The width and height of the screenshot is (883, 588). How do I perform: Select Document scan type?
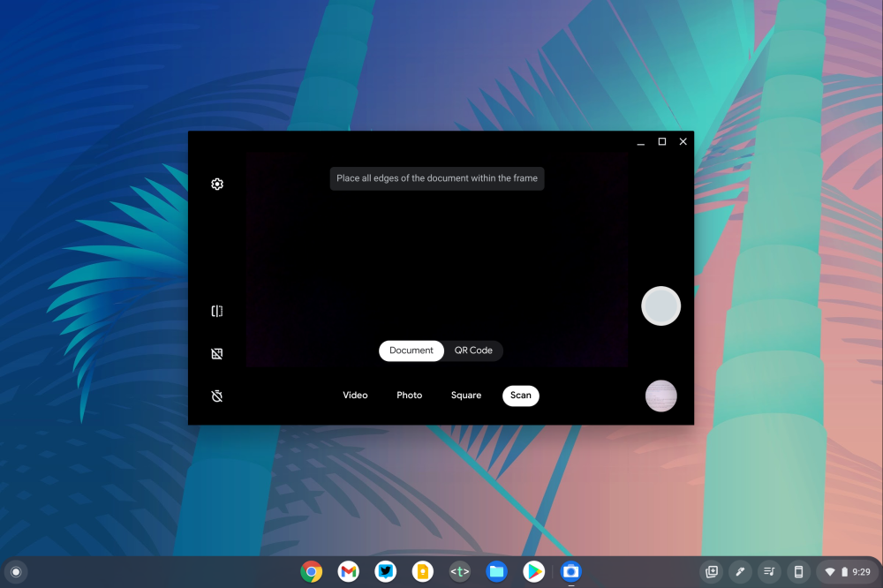point(411,351)
